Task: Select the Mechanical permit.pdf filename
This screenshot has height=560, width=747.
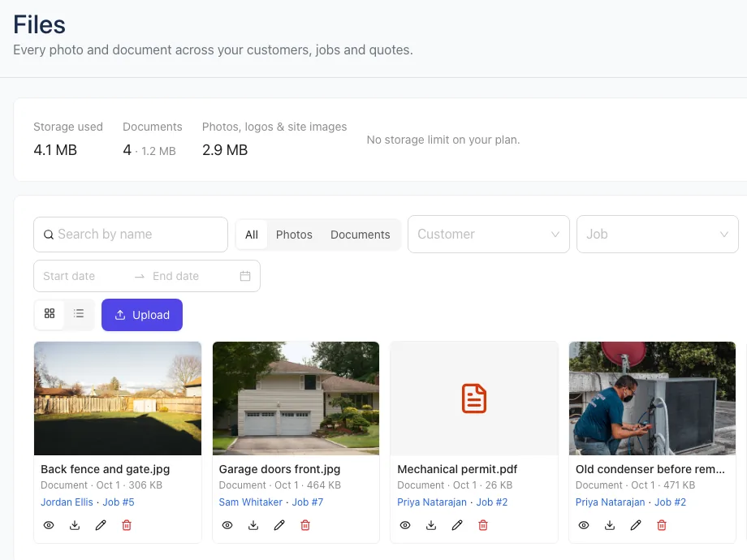Action: [x=457, y=469]
